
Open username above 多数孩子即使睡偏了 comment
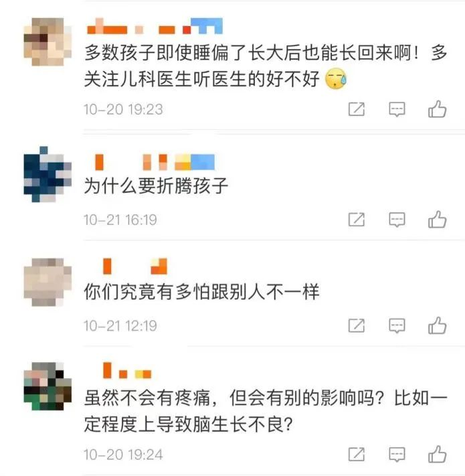point(155,26)
